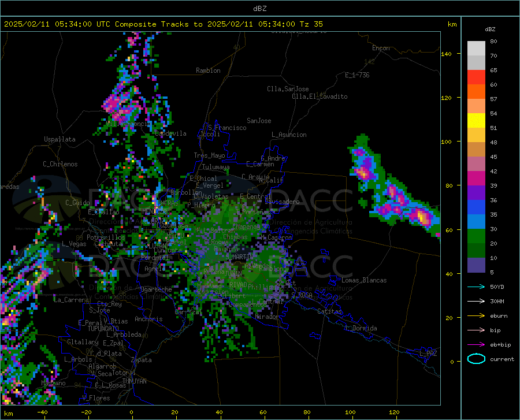Click the 'Zapata' place label
Viewport: 520px width, 420px height.
point(142,360)
